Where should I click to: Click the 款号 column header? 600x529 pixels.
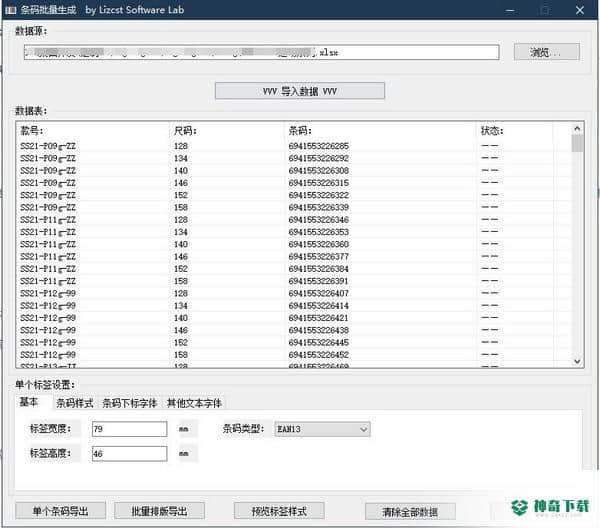[93, 131]
